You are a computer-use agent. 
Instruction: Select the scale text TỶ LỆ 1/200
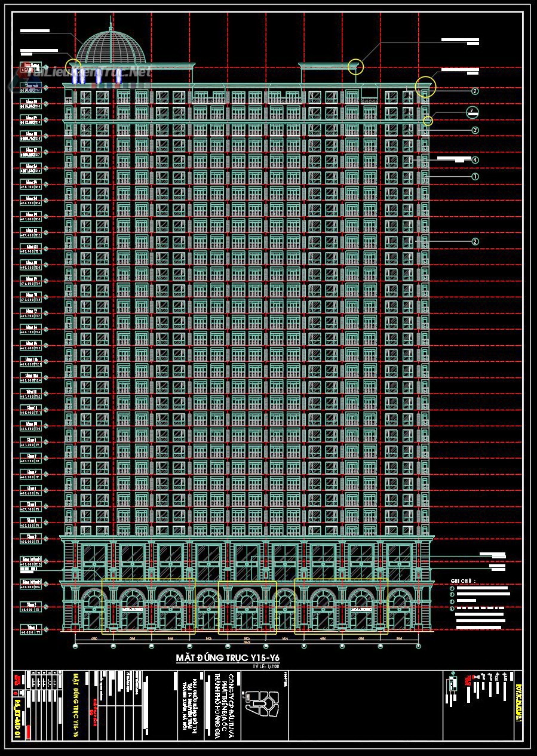266,665
